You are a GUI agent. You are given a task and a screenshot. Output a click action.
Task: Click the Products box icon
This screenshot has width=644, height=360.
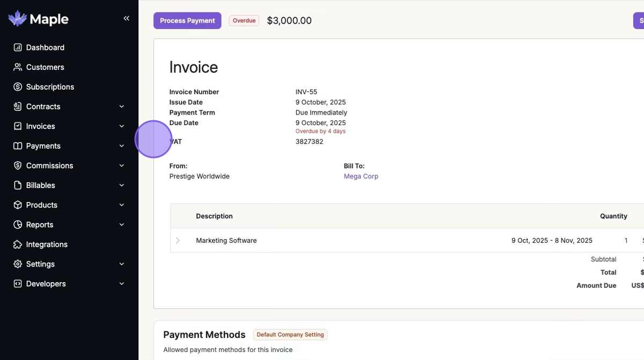point(18,205)
